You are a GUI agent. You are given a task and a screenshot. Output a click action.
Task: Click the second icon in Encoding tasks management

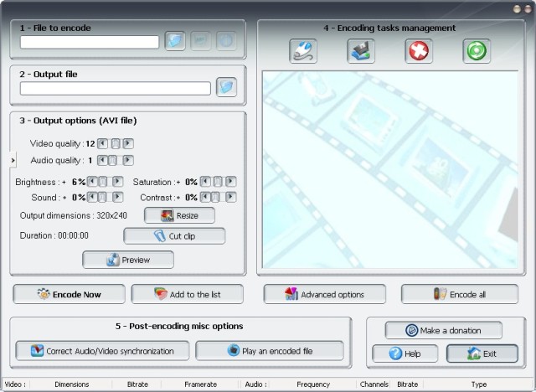tap(361, 51)
